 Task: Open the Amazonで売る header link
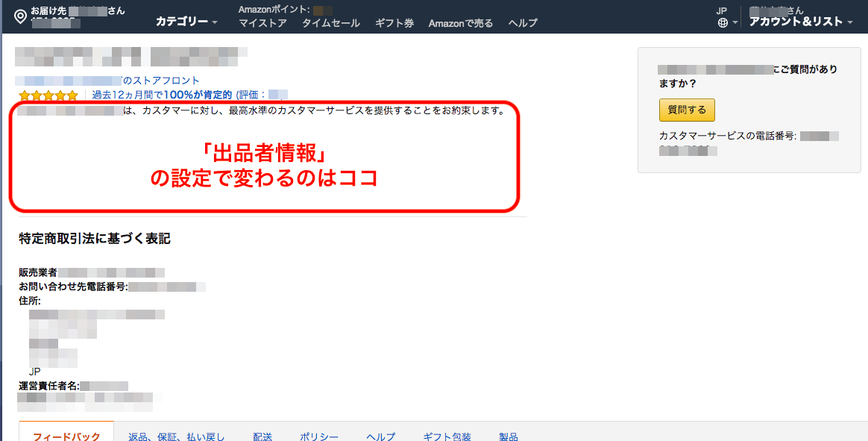[x=460, y=23]
